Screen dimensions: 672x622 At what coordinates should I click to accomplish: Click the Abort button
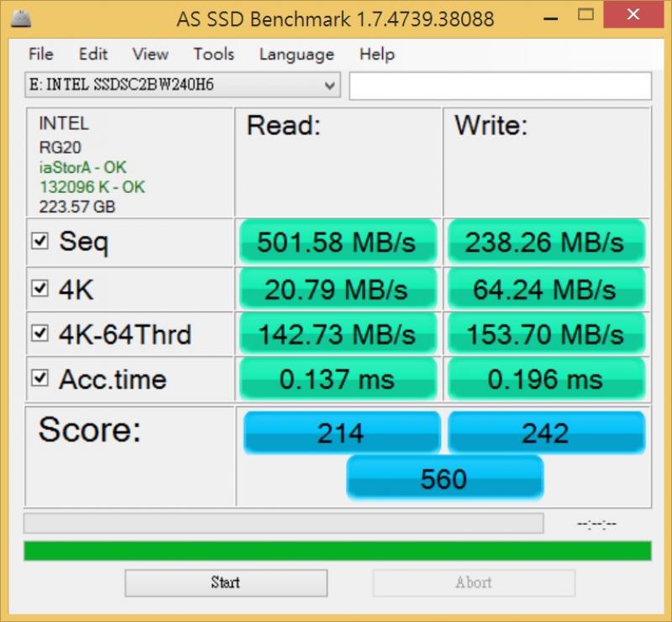pyautogui.click(x=473, y=583)
